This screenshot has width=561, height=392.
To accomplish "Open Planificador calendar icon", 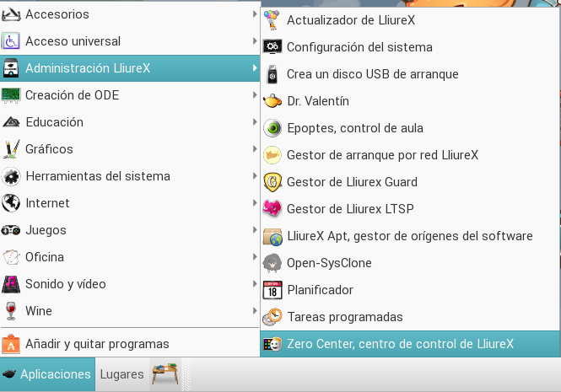I will 272,290.
